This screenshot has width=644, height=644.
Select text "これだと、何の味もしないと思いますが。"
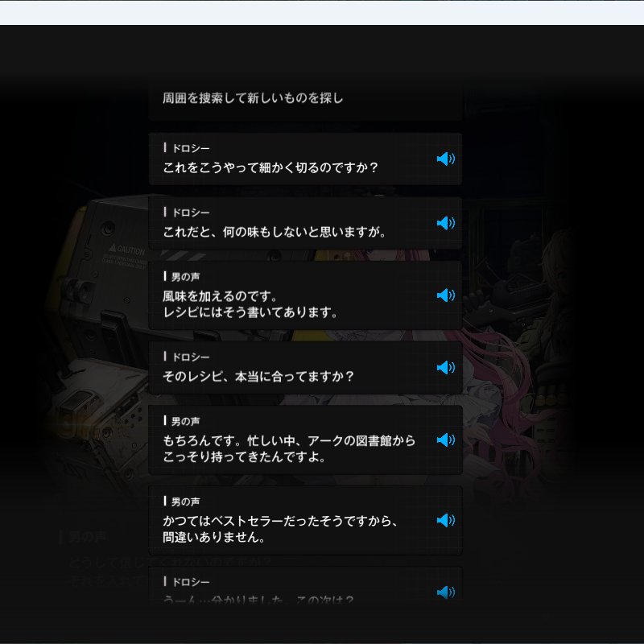(275, 232)
